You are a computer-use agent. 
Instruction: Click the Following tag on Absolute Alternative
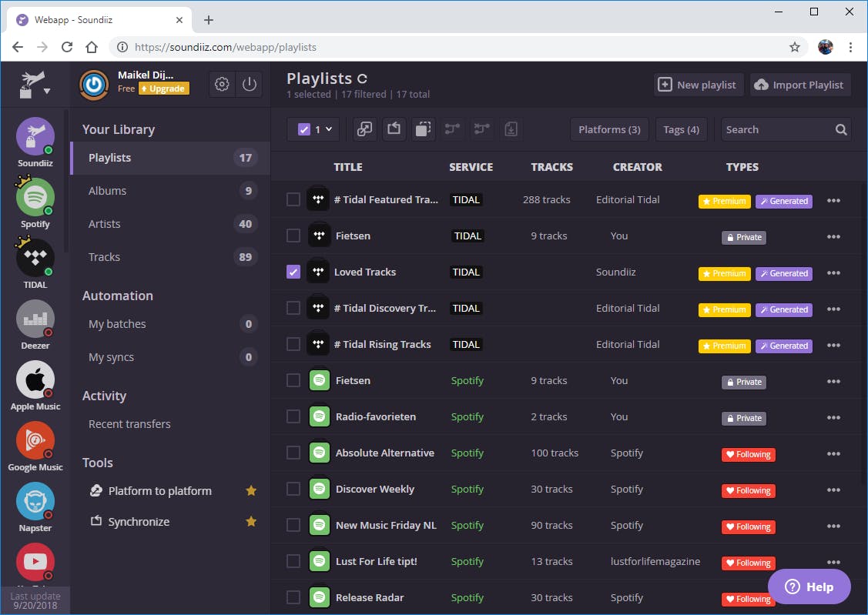[x=749, y=455]
